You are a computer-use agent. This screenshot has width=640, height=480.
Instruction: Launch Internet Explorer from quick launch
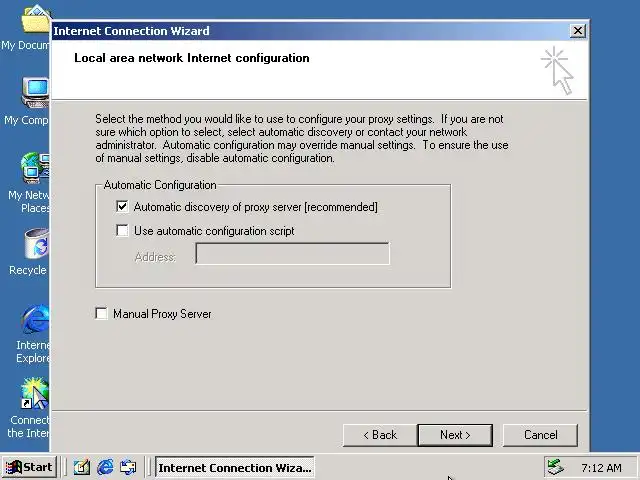[105, 467]
